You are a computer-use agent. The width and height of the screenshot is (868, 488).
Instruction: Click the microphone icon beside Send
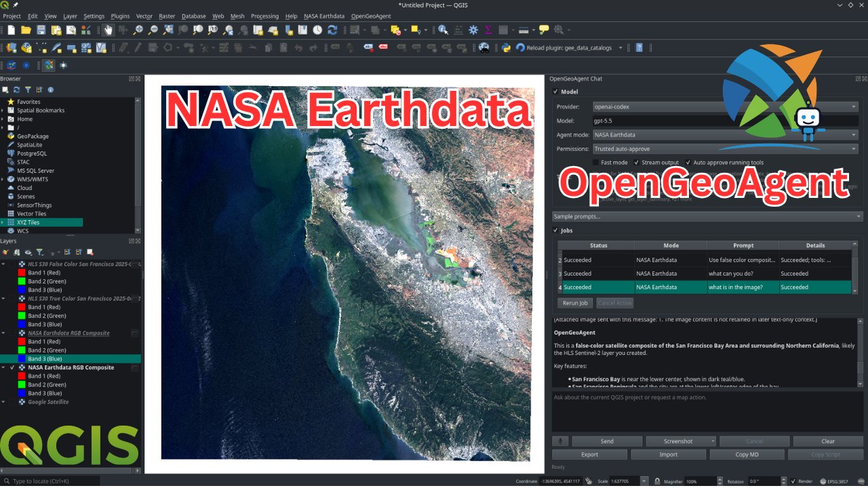click(561, 441)
